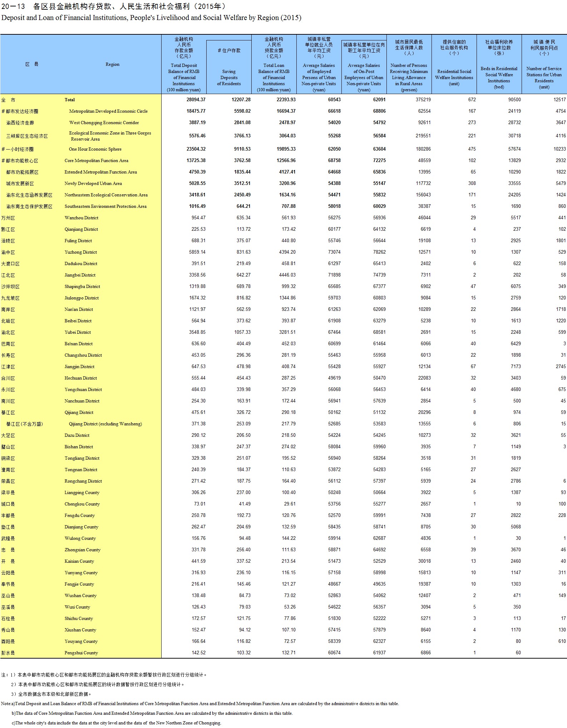Image resolution: width=567 pixels, height=728 pixels.
Task: Select Total row deposit value 28094.37
Action: (x=196, y=100)
